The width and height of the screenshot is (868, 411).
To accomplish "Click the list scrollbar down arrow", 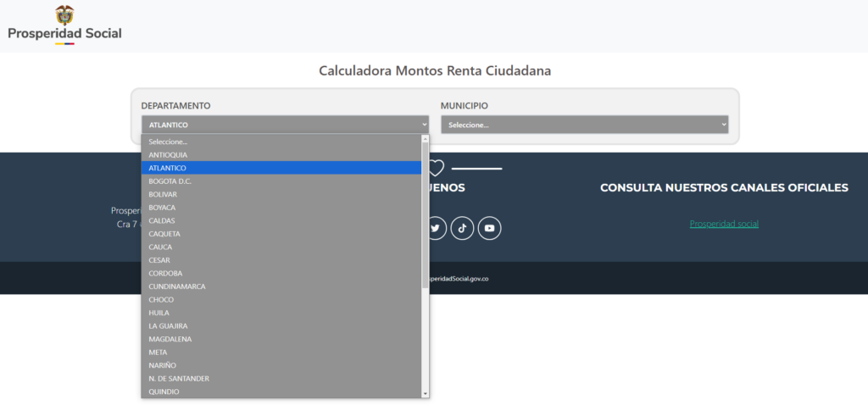I will point(426,394).
